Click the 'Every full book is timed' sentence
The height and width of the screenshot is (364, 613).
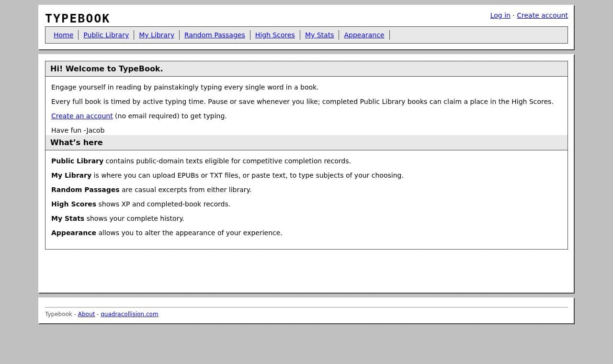click(x=302, y=102)
